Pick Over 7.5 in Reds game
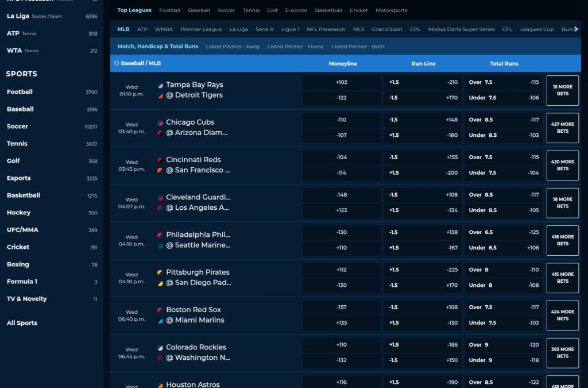The height and width of the screenshot is (388, 588). pyautogui.click(x=504, y=157)
